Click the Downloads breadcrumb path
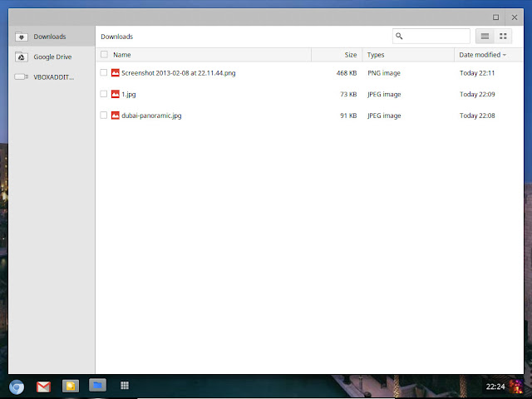The image size is (532, 399). click(116, 37)
